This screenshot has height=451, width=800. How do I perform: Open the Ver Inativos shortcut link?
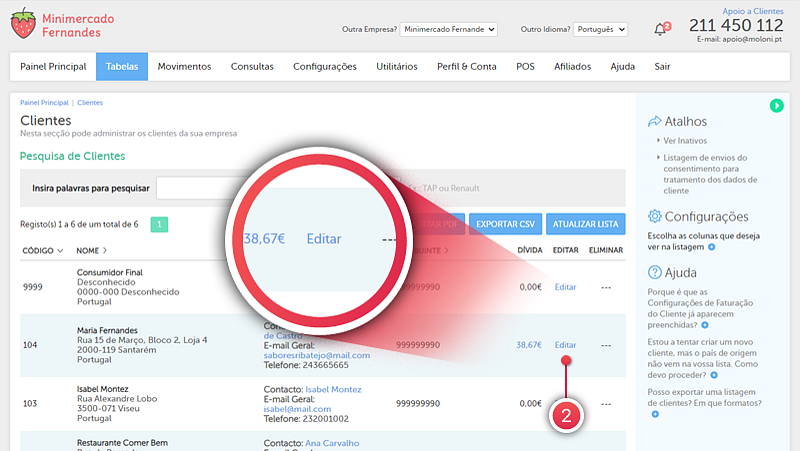(x=685, y=141)
